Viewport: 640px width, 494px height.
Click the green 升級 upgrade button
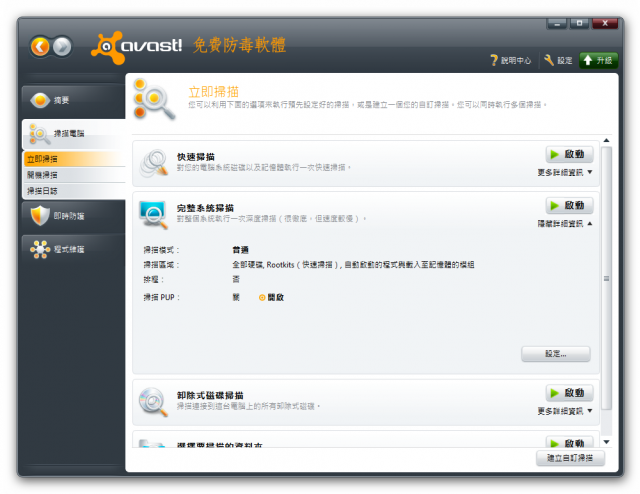pos(598,60)
